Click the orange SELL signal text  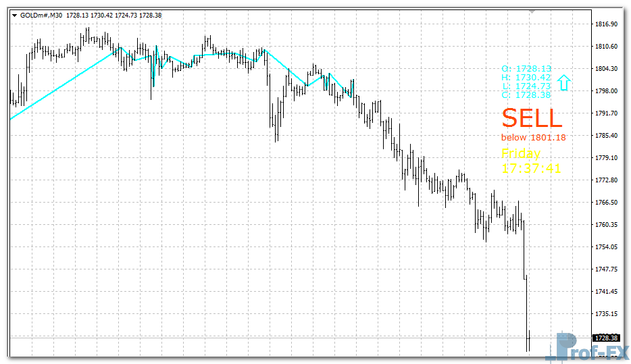click(532, 118)
